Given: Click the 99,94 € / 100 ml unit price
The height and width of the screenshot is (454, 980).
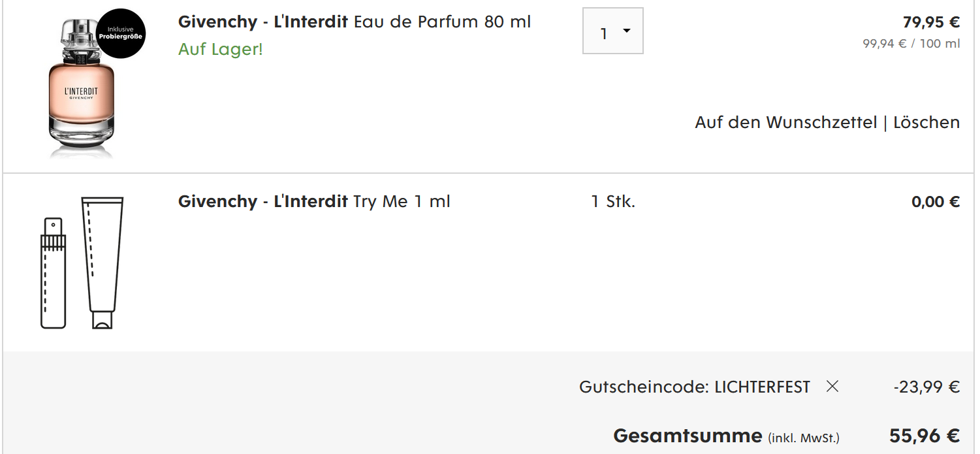Looking at the screenshot, I should click(x=911, y=44).
